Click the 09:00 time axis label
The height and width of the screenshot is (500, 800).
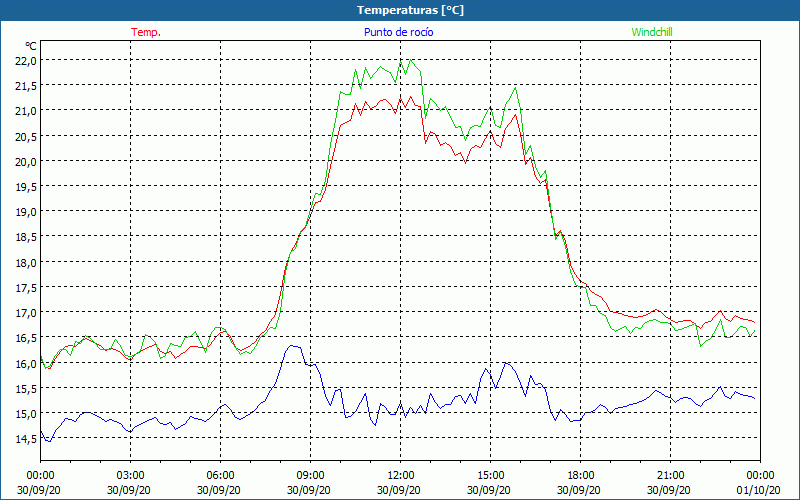(x=310, y=476)
